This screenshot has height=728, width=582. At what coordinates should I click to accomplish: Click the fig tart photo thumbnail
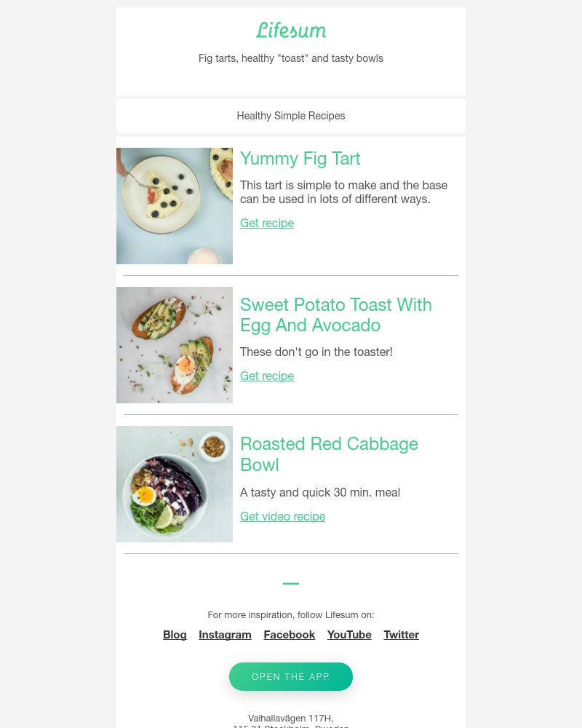175,206
